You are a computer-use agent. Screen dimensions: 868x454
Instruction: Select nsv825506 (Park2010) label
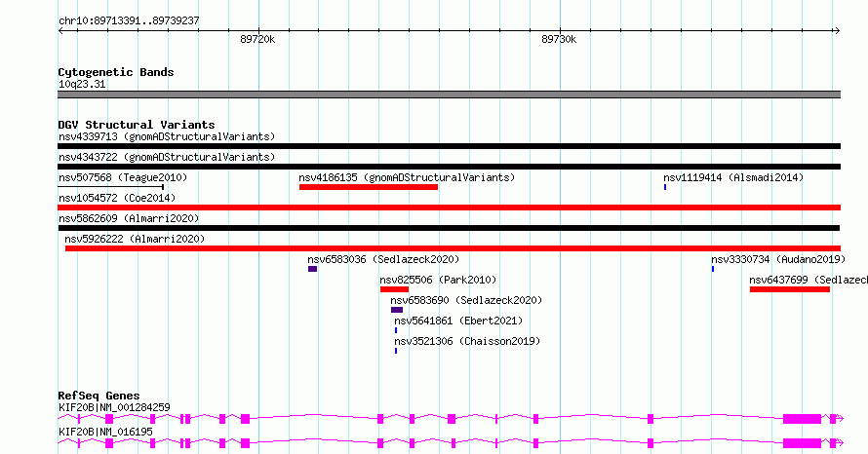pyautogui.click(x=438, y=280)
